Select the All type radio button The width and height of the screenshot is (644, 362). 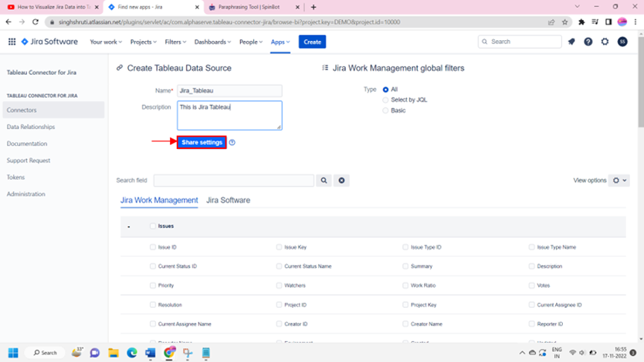(x=385, y=90)
